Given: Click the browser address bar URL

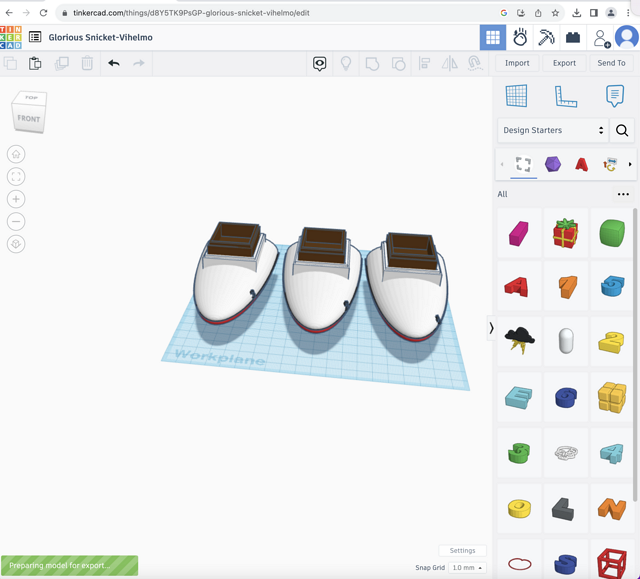Looking at the screenshot, I should pos(191,13).
